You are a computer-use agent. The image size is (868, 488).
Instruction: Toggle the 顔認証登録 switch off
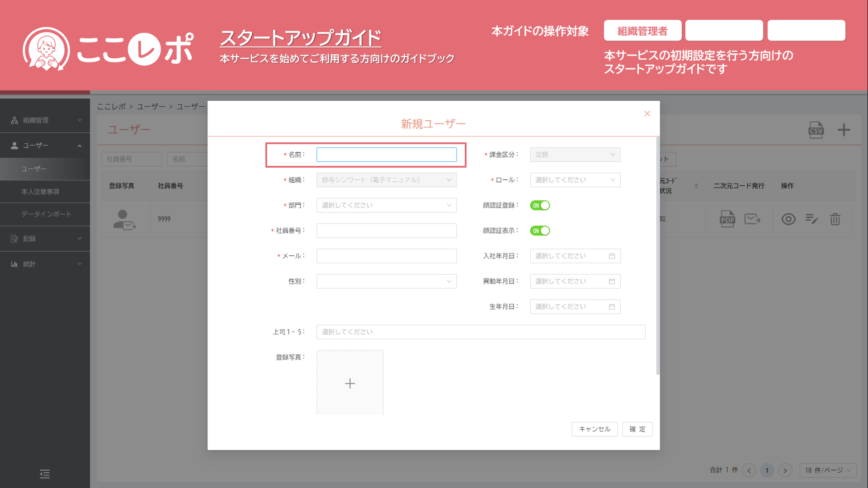[540, 205]
